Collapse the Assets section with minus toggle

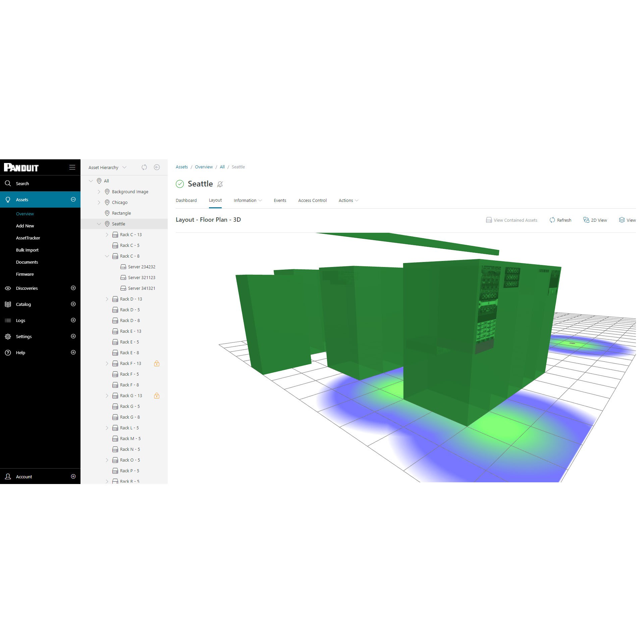tap(73, 200)
